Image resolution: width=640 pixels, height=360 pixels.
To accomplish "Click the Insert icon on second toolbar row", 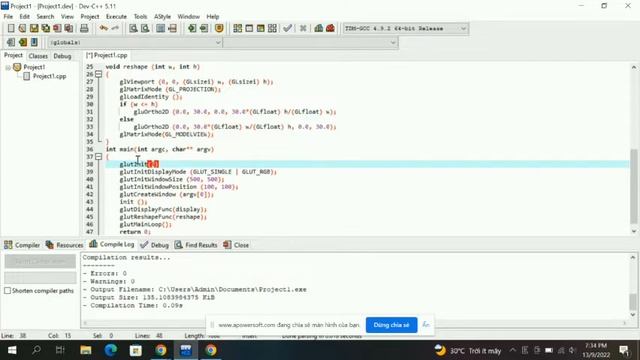I will pos(11,42).
